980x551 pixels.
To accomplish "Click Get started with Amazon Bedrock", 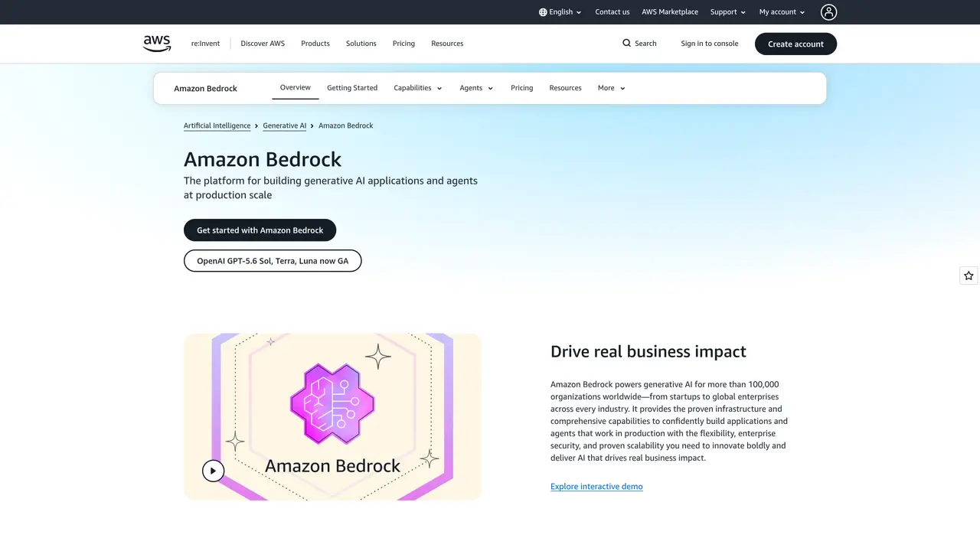I will tap(260, 230).
